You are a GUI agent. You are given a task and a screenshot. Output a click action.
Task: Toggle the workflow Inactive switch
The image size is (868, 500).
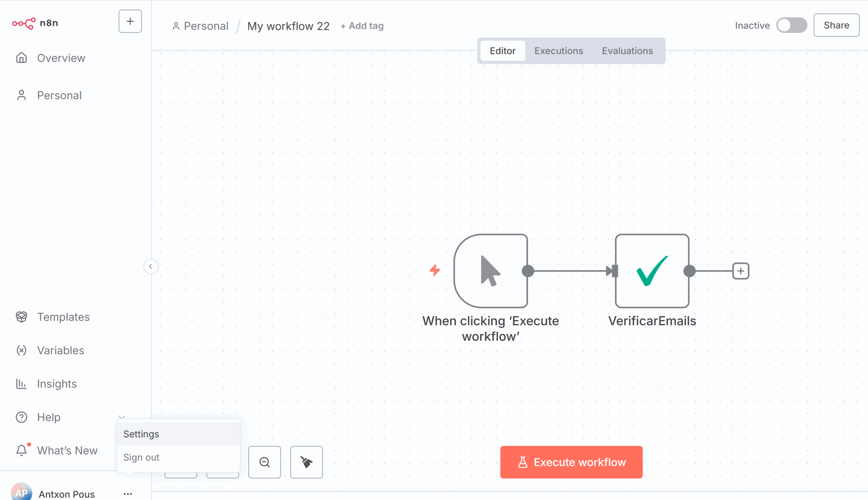click(x=791, y=25)
